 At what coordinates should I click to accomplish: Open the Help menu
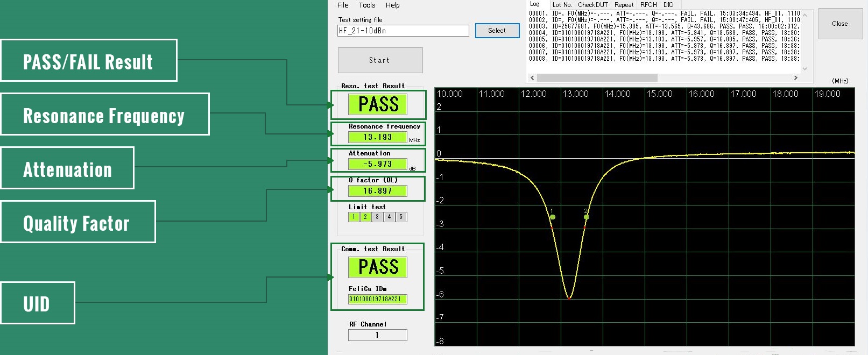click(393, 5)
